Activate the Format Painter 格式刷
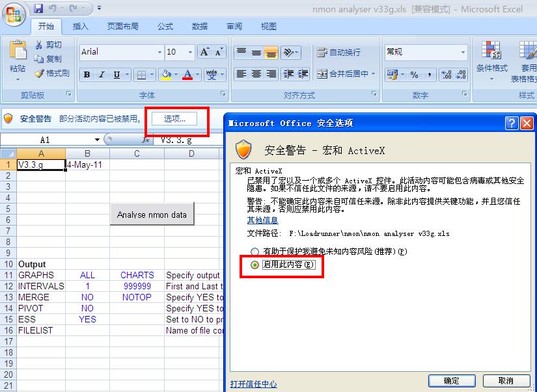The width and height of the screenshot is (537, 392). pyautogui.click(x=52, y=73)
